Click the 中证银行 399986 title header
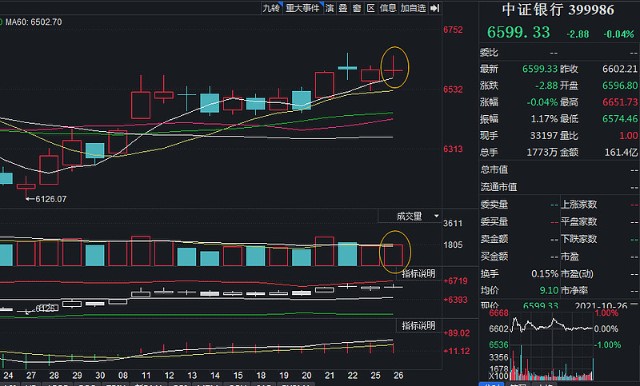The width and height of the screenshot is (640, 386). coord(558,10)
